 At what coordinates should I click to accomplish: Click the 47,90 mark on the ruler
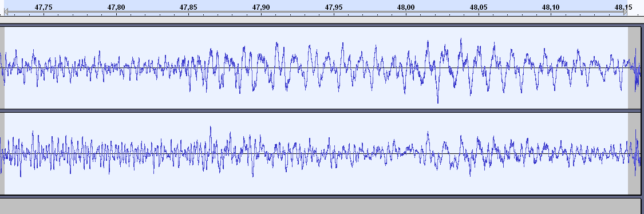[x=261, y=7]
